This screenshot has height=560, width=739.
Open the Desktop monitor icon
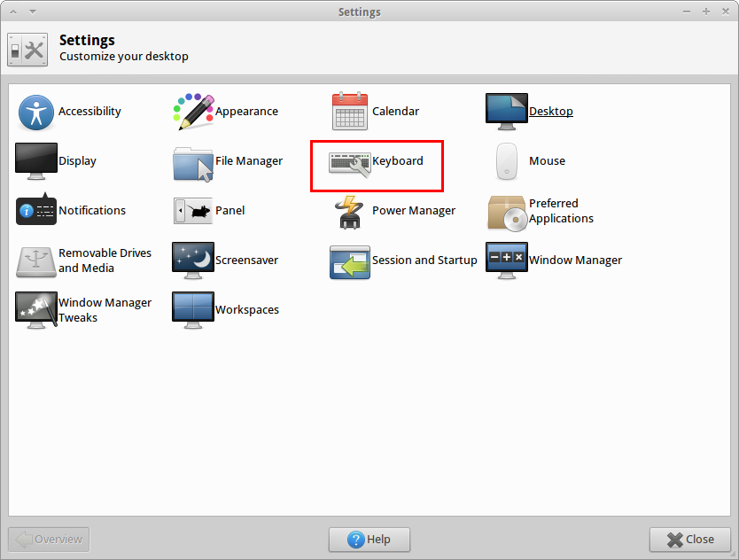click(507, 112)
